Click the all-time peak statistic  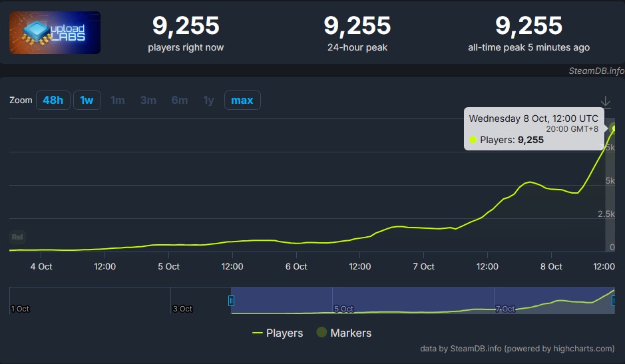(x=528, y=33)
